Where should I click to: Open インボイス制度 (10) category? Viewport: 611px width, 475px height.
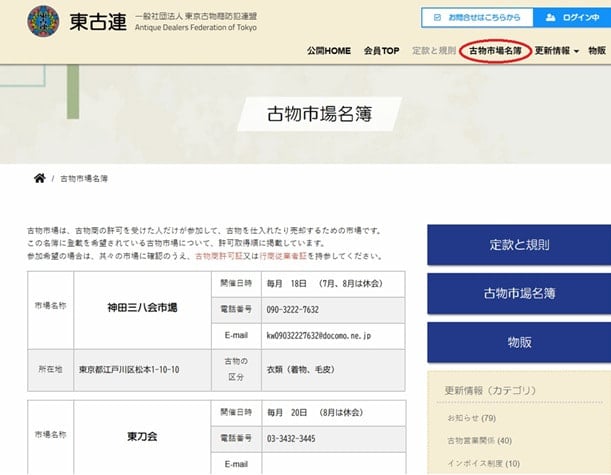[483, 463]
